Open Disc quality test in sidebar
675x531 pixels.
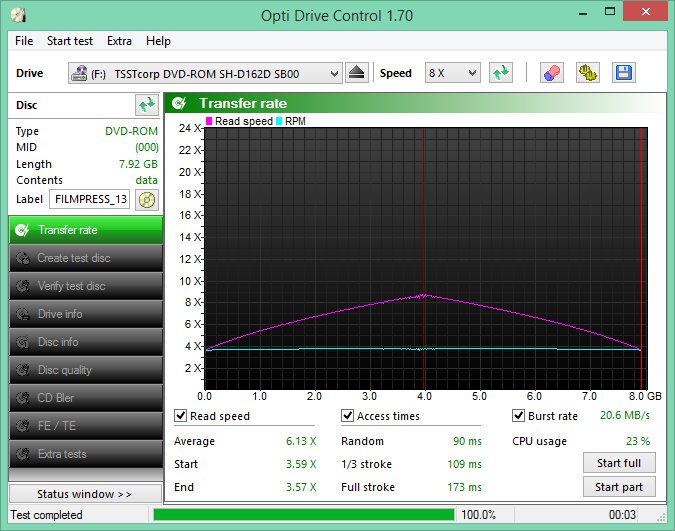[x=84, y=370]
